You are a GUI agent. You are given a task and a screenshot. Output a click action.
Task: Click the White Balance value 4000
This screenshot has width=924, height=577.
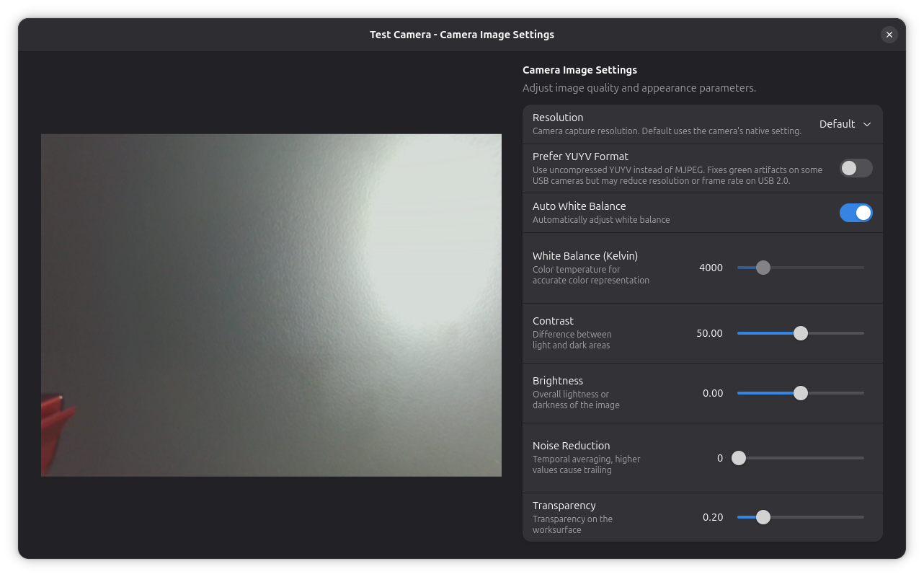pyautogui.click(x=711, y=268)
